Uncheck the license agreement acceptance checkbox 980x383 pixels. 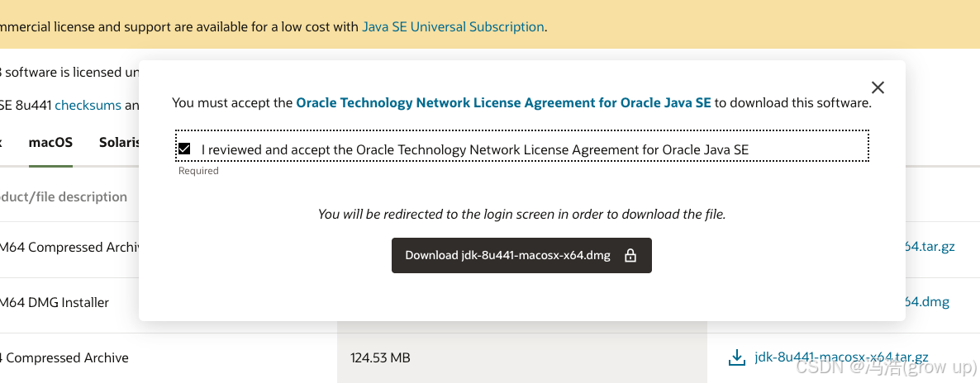183,149
